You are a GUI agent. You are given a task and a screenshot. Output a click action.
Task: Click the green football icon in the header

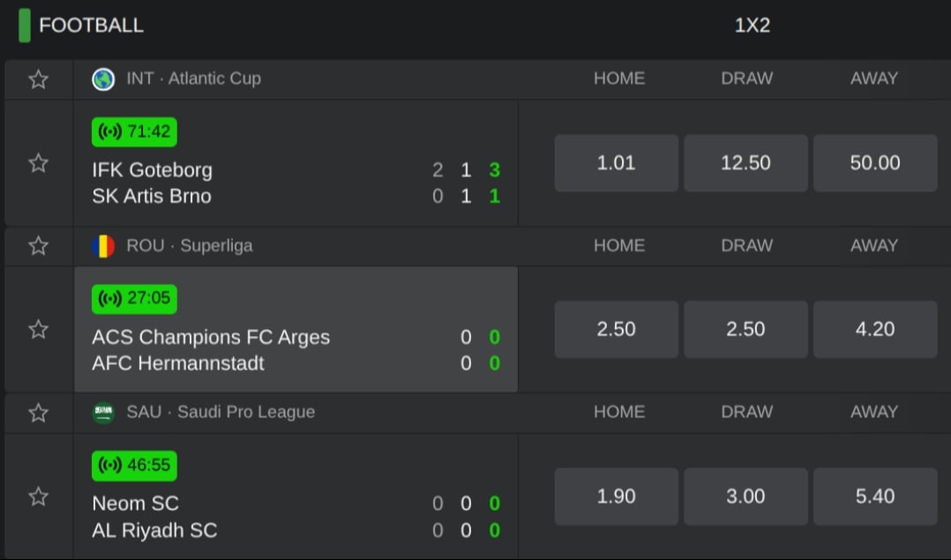click(24, 26)
